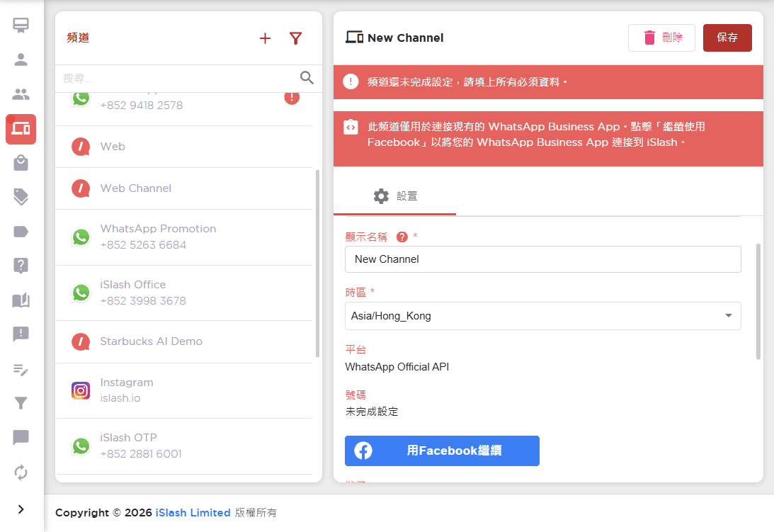
Task: Click the code clipboard icon in WhatsApp notice
Action: point(351,127)
